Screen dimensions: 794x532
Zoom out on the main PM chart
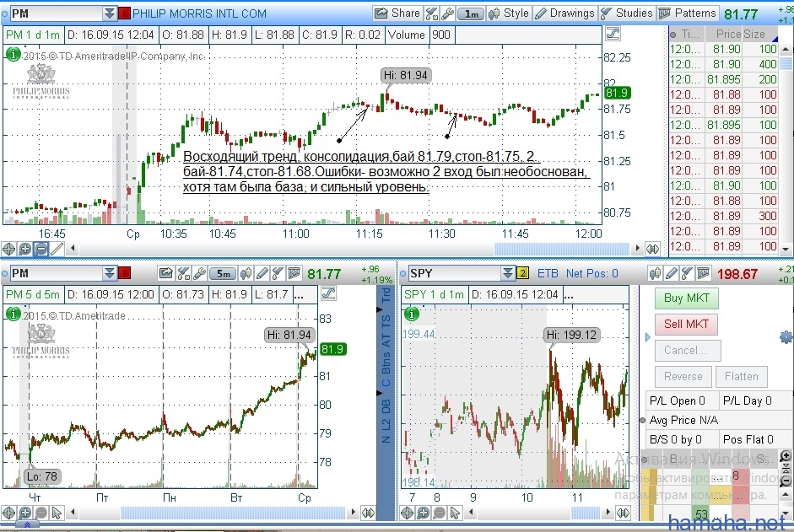pos(41,249)
